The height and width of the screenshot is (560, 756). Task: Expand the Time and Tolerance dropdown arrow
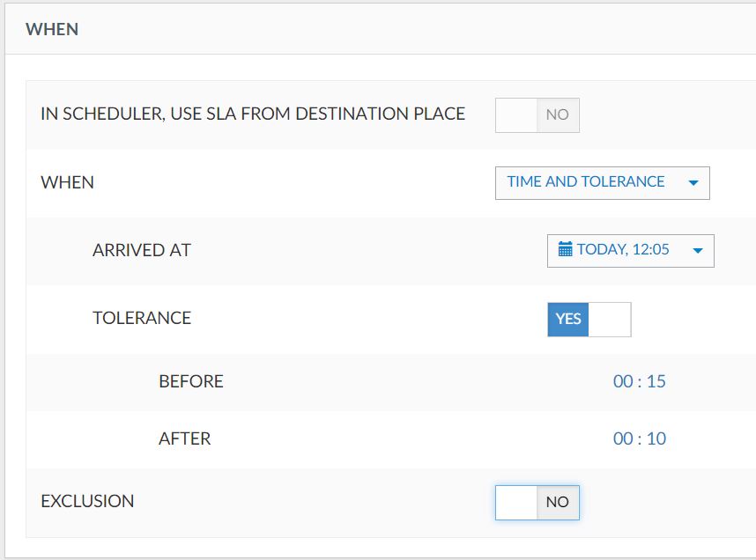(693, 182)
